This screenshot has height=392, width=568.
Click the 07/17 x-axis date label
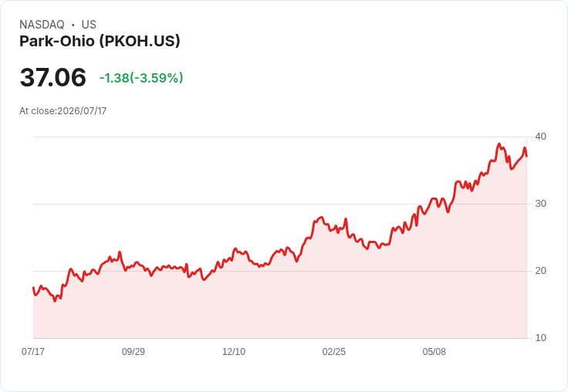33,351
